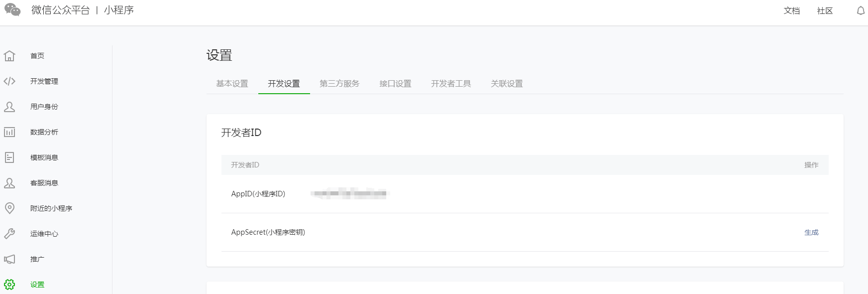Screen dimensions: 868x294
Task: Go to the 社区 community link
Action: tap(825, 11)
